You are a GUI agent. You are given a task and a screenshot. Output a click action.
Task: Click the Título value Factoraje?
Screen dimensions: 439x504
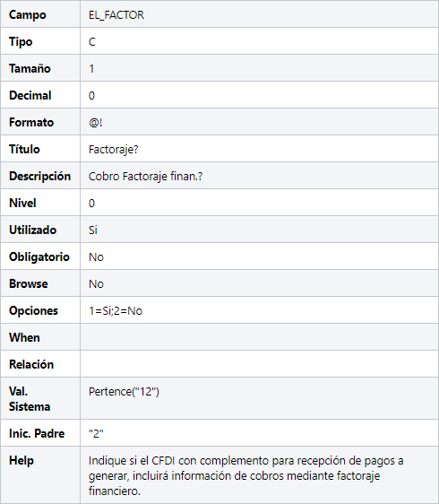point(114,150)
